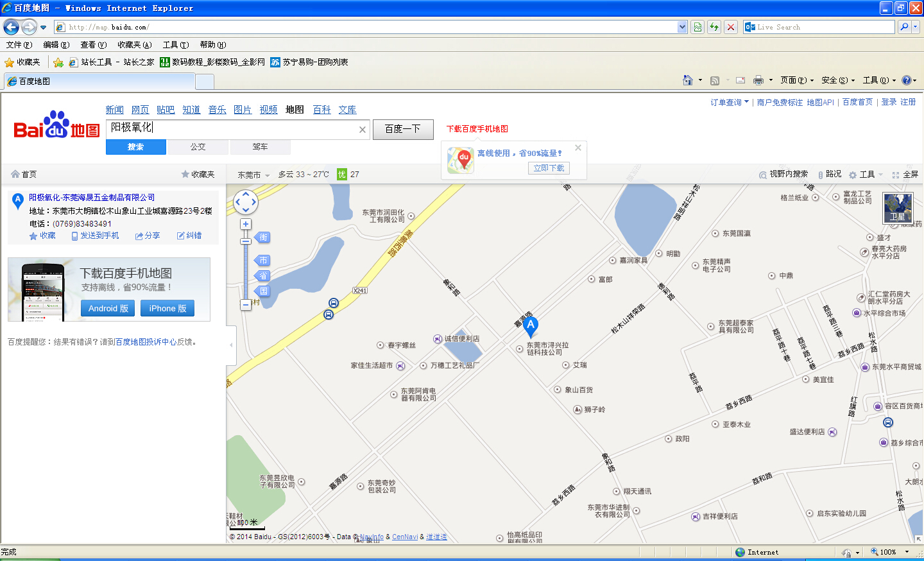Screen dimensions: 924x561
Task: Toggle fullscreen map with 全屏
Action: 905,175
